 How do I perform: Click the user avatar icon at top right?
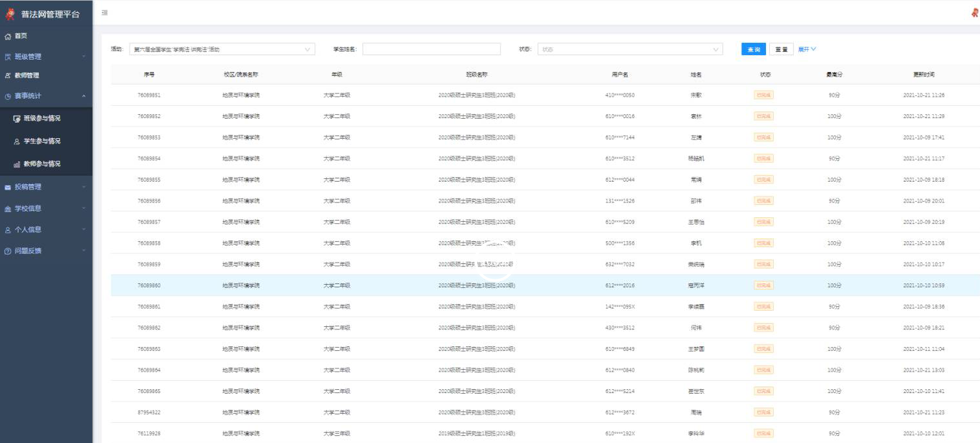[974, 13]
